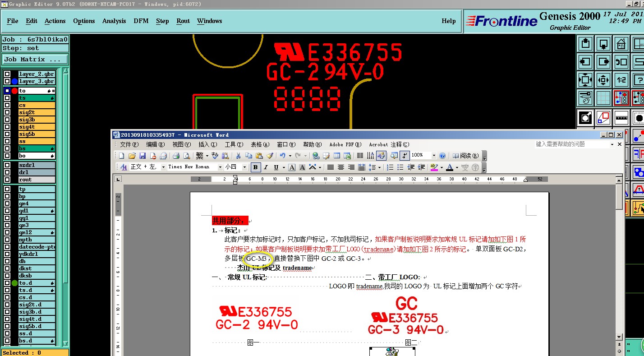Click the red color dot on layer to
The width and height of the screenshot is (644, 356).
pos(14,91)
